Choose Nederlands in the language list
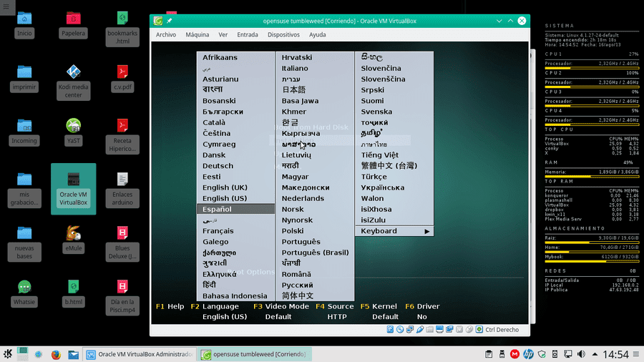The height and width of the screenshot is (362, 644). tap(315, 198)
